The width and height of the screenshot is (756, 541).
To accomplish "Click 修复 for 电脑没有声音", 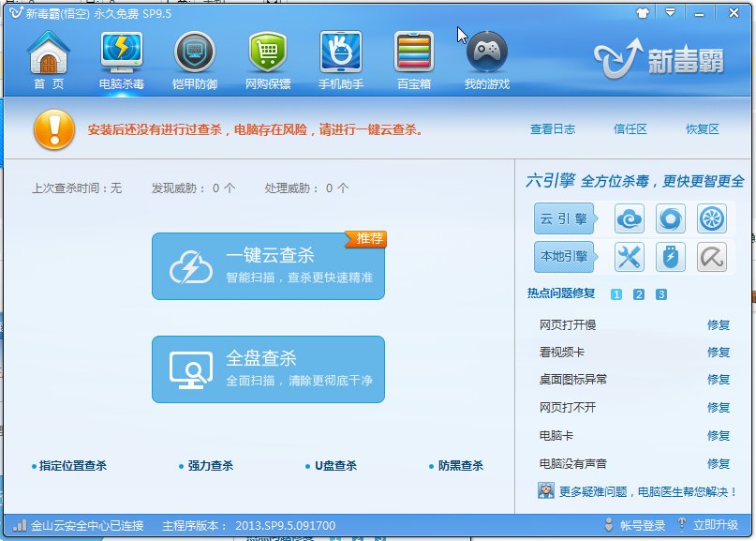I will 719,464.
